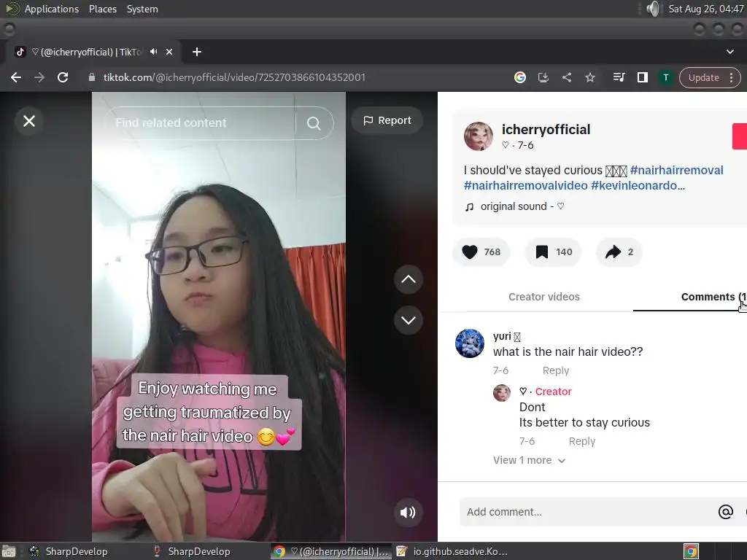This screenshot has width=747, height=560.
Task: Open the icherryofficial username link
Action: pyautogui.click(x=546, y=130)
